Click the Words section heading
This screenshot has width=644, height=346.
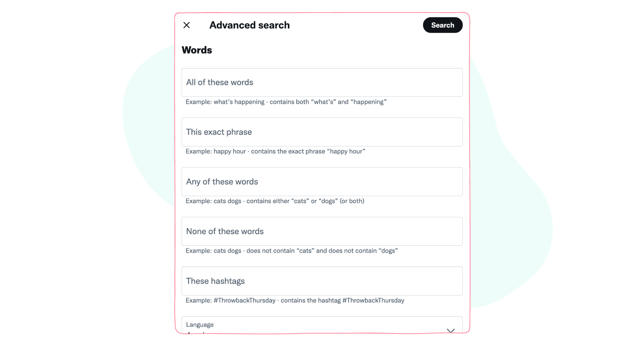[x=197, y=50]
